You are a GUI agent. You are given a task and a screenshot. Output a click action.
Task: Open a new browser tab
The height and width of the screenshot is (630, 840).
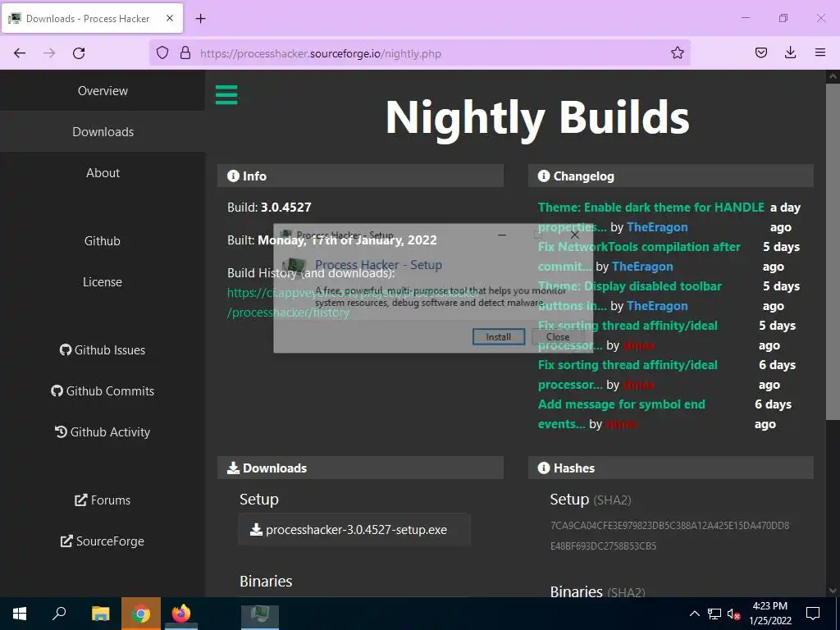[x=200, y=19]
